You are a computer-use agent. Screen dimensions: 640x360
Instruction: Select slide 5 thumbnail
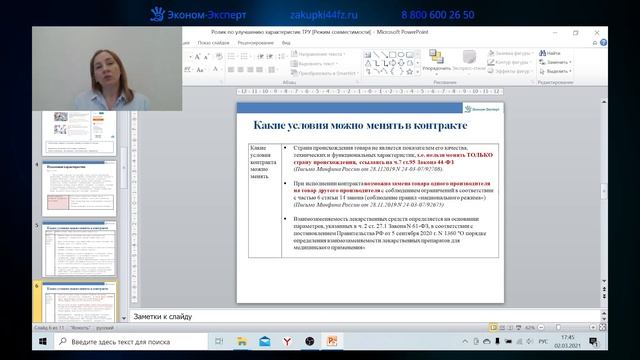[79, 249]
